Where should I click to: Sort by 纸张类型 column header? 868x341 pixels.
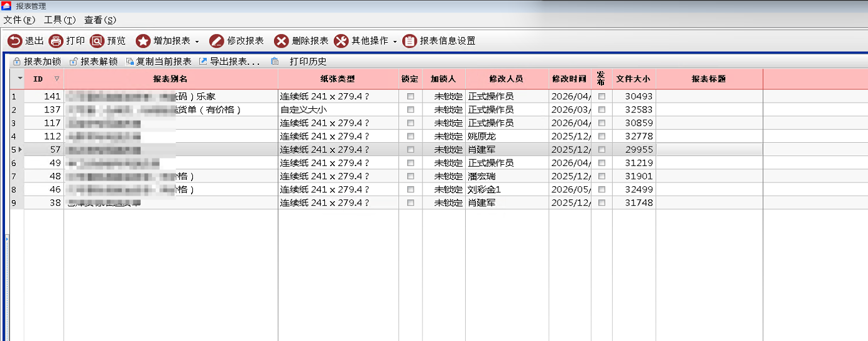(338, 79)
